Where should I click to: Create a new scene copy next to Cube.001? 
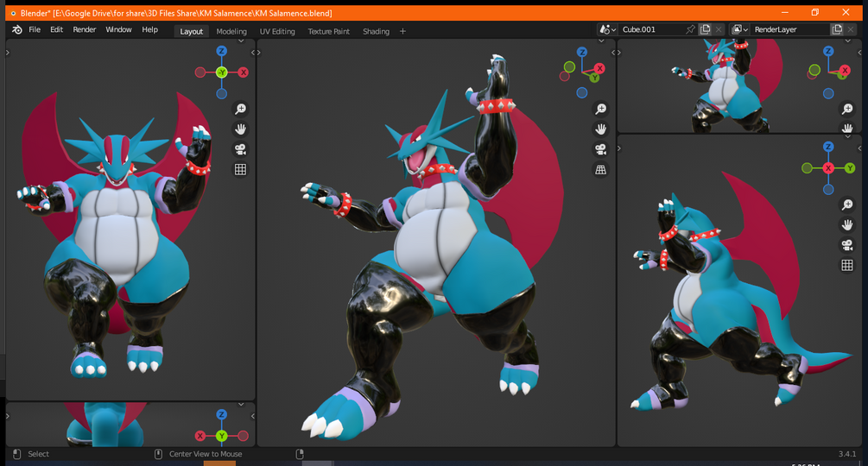coord(706,29)
